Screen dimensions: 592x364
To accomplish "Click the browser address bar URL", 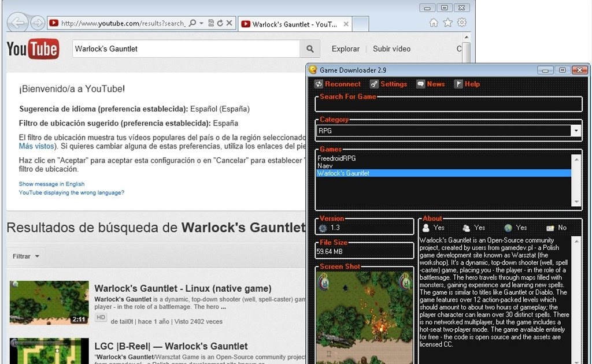I will [x=123, y=23].
